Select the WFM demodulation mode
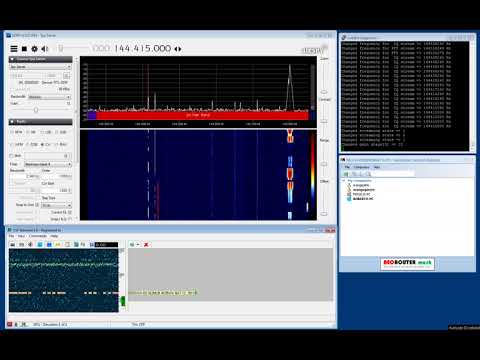Image resolution: width=480 pixels, height=360 pixels. pos(17,144)
